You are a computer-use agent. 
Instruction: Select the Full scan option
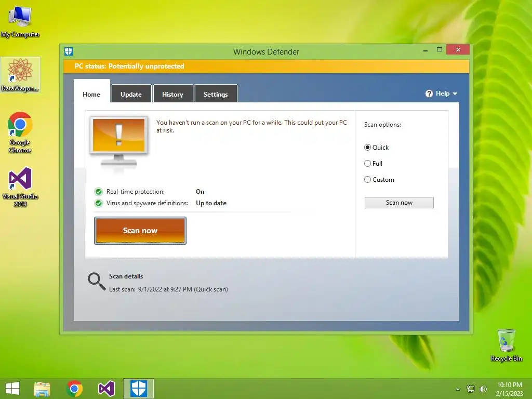point(367,164)
